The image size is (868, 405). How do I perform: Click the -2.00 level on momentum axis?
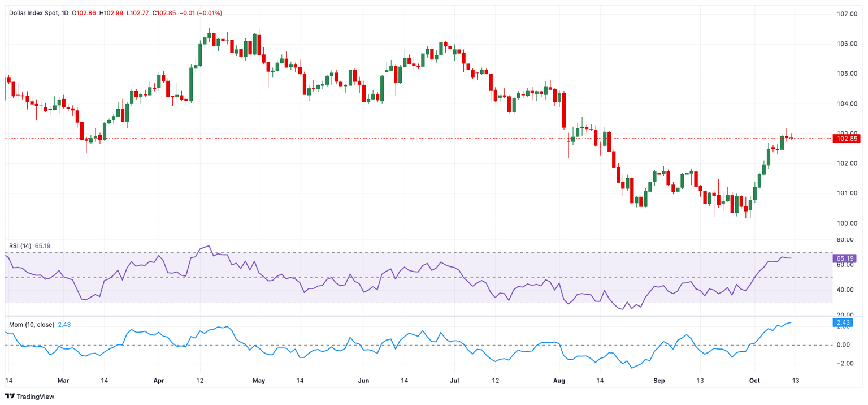coord(845,364)
